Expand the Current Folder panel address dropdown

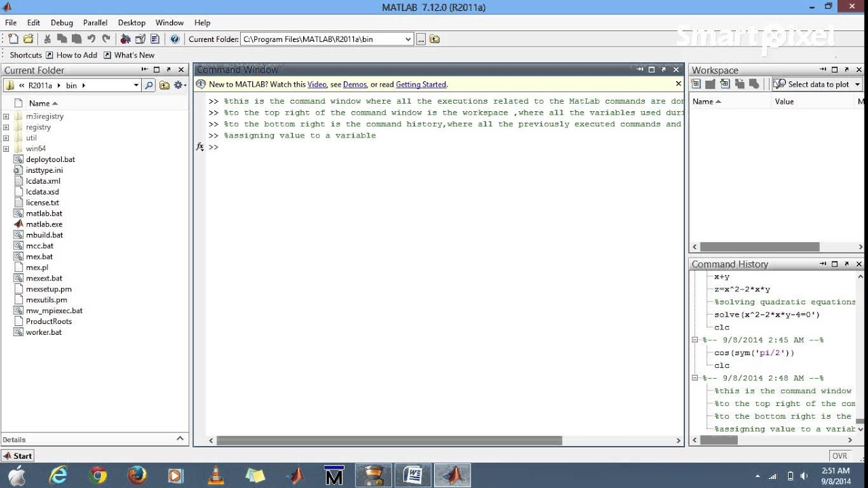point(136,85)
